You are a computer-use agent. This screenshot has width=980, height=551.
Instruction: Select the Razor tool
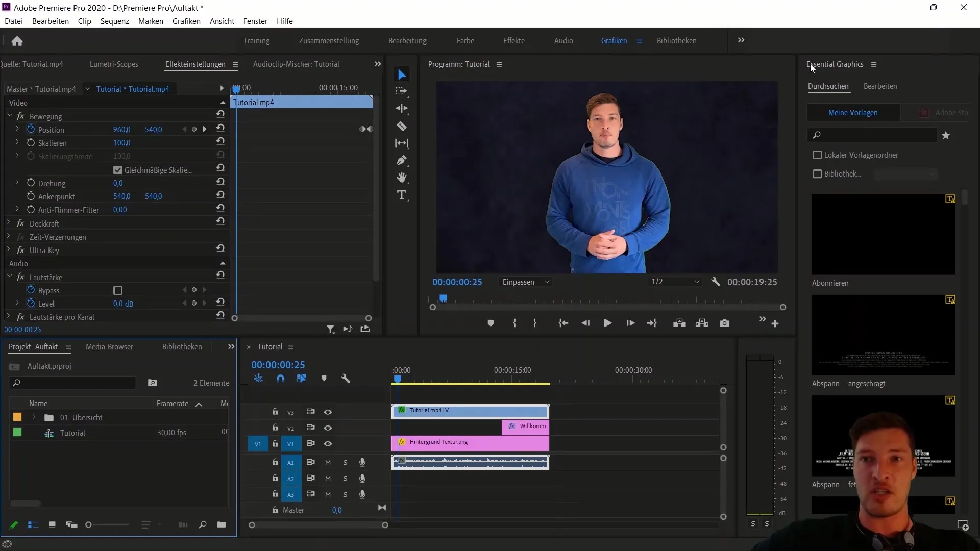402,126
